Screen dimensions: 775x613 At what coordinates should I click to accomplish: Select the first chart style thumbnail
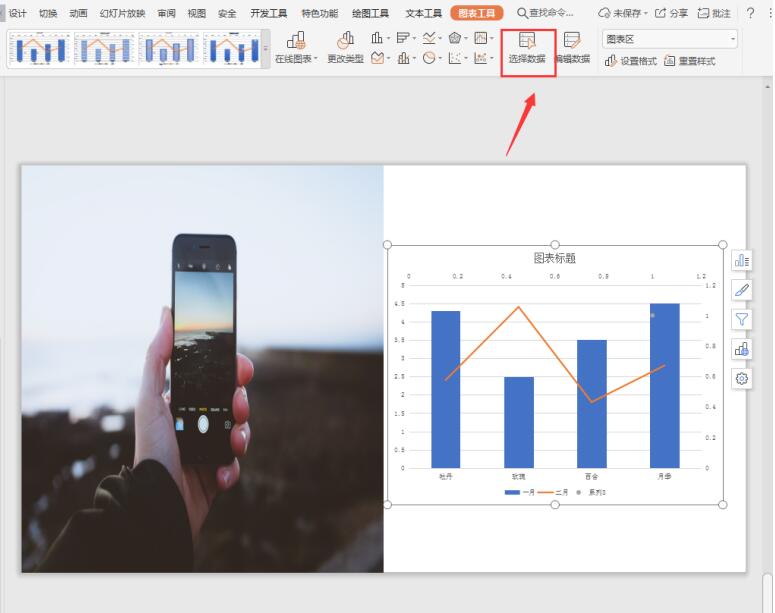(x=40, y=48)
